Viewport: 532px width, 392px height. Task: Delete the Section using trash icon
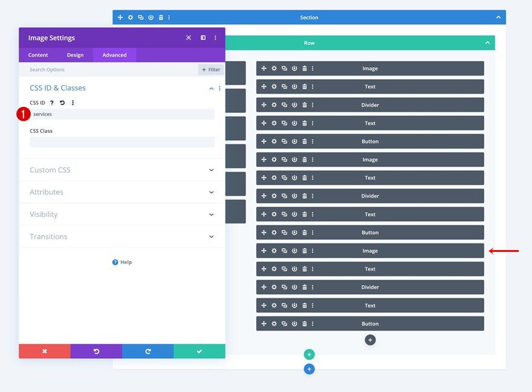pos(161,18)
